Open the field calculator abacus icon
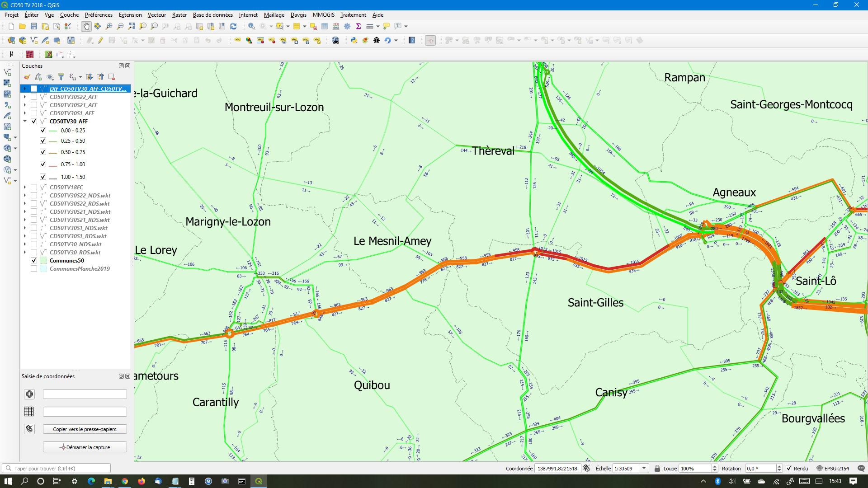The height and width of the screenshot is (488, 868). [336, 26]
